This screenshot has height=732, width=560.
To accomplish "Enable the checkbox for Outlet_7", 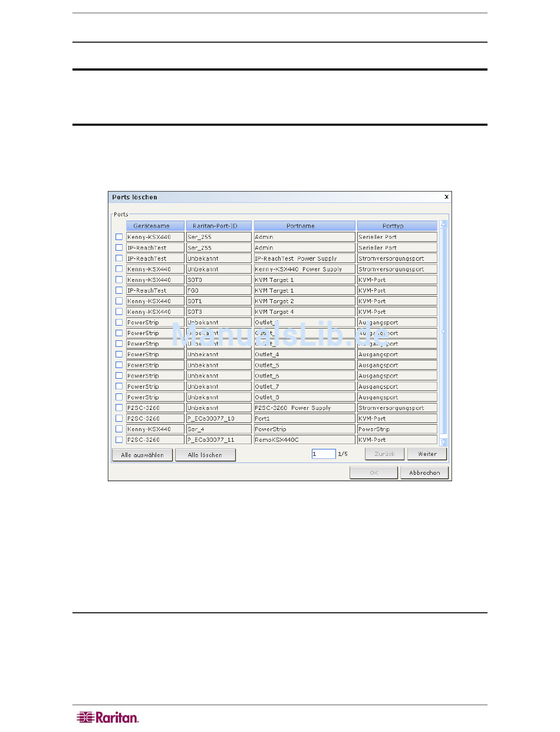I will 119,386.
